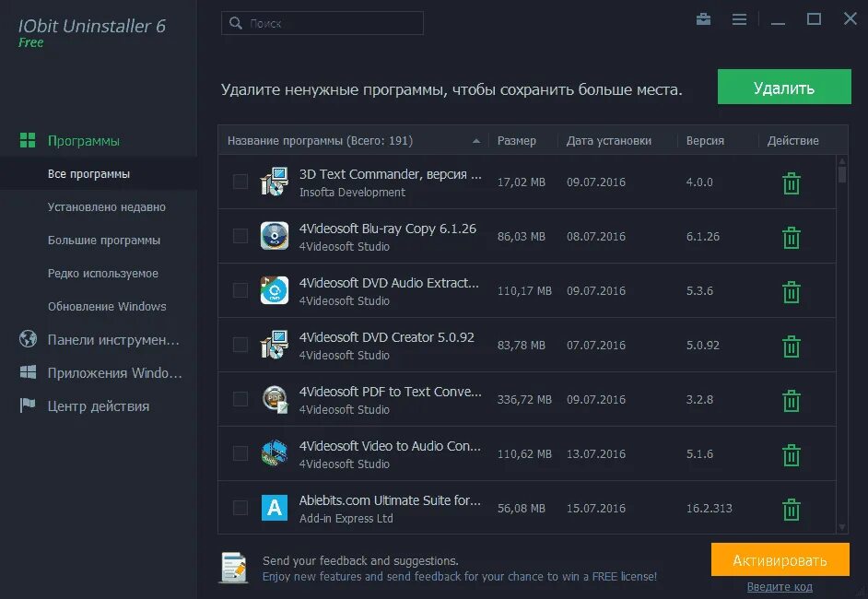
Task: Click the green Удалить button
Action: coord(784,87)
